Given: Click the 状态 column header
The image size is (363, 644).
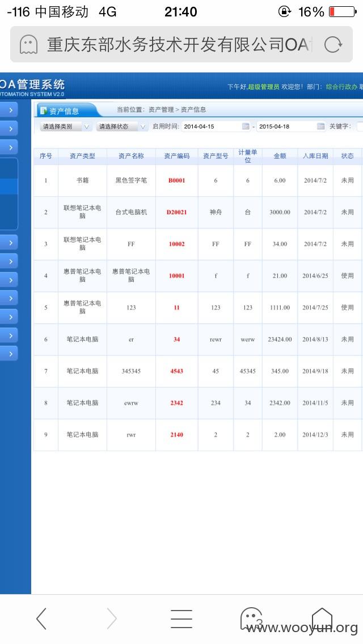Looking at the screenshot, I should coord(347,156).
